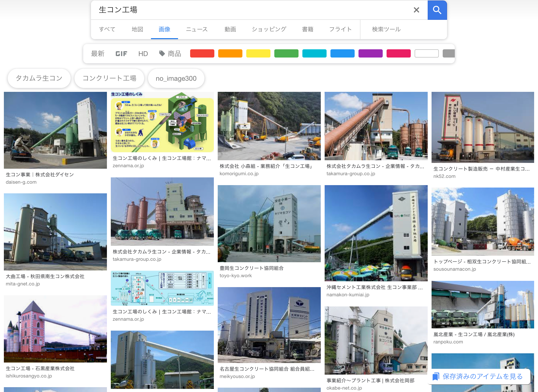Open the 動画 tab

(x=230, y=29)
